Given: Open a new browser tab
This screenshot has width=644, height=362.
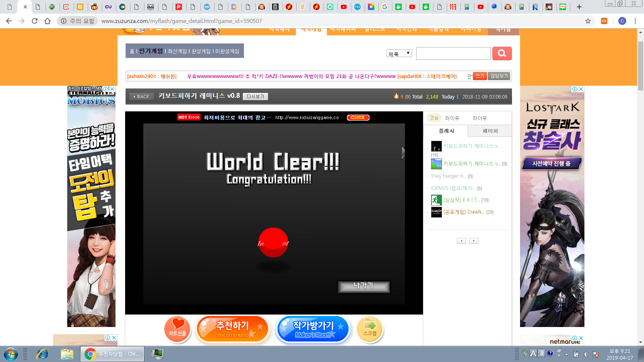Looking at the screenshot, I should (x=579, y=7).
